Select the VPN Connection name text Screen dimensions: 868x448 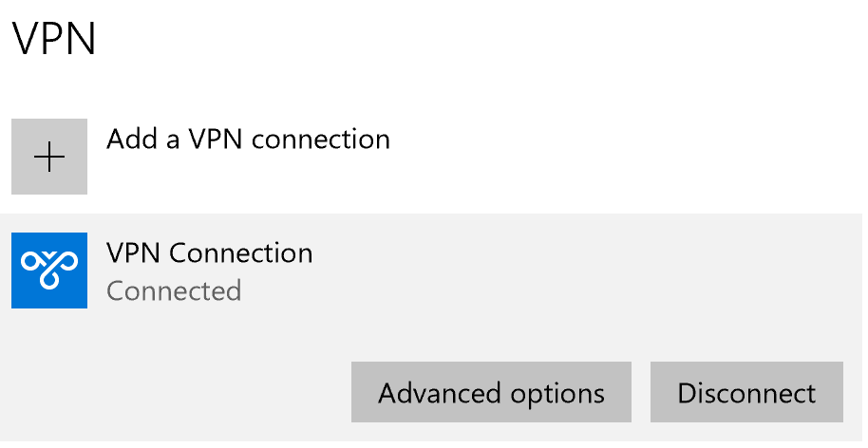[x=209, y=253]
